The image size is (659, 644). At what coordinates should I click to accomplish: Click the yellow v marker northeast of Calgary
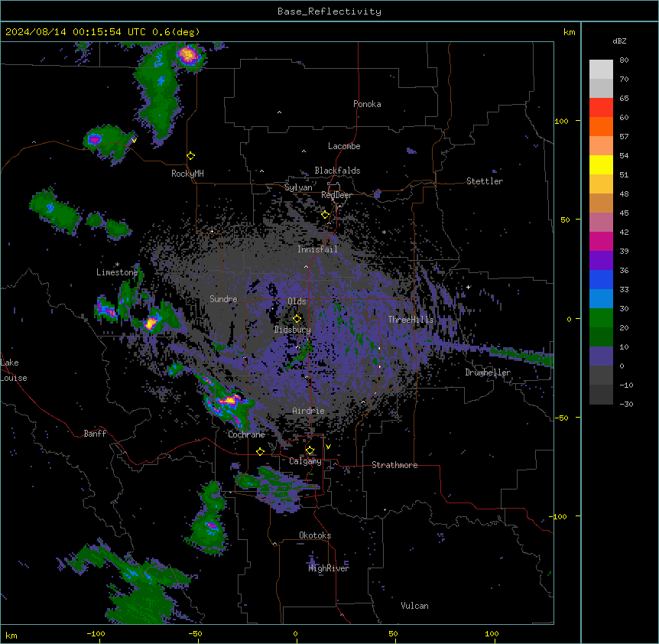coord(328,447)
